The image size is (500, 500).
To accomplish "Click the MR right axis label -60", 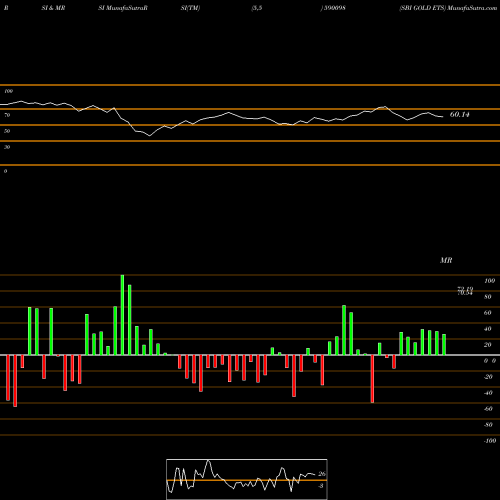I will [488, 409].
